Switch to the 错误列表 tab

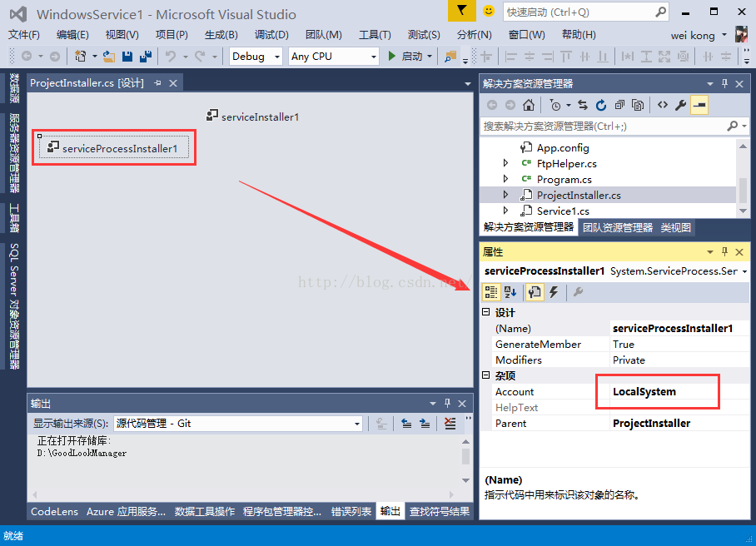[x=351, y=512]
